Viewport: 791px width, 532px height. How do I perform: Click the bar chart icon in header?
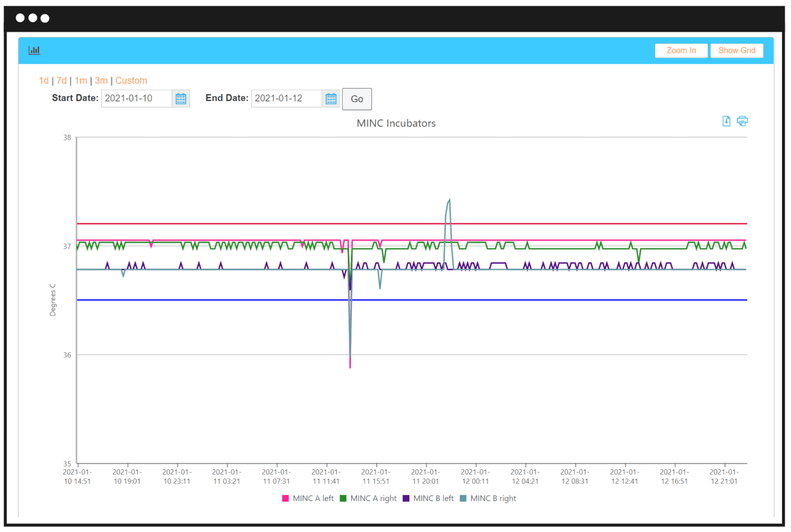[x=34, y=50]
